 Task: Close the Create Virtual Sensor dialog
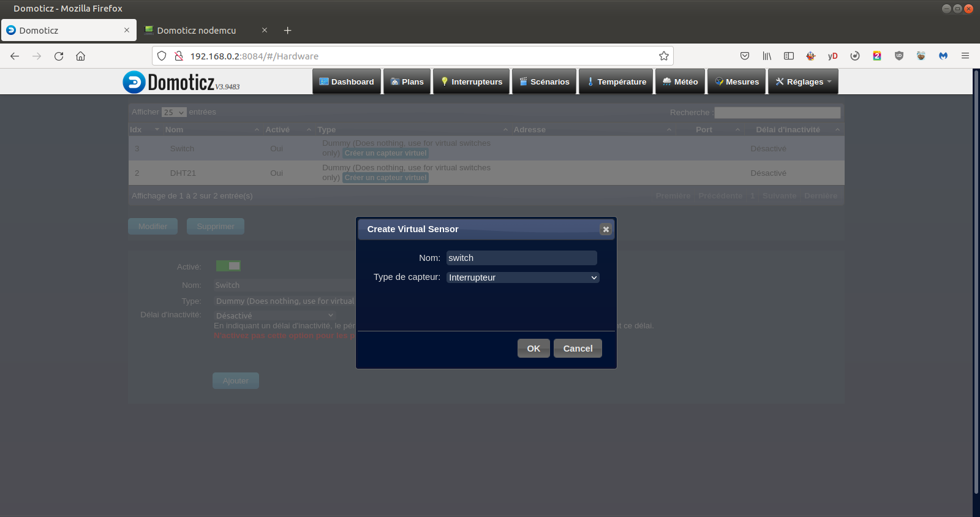[x=606, y=229]
